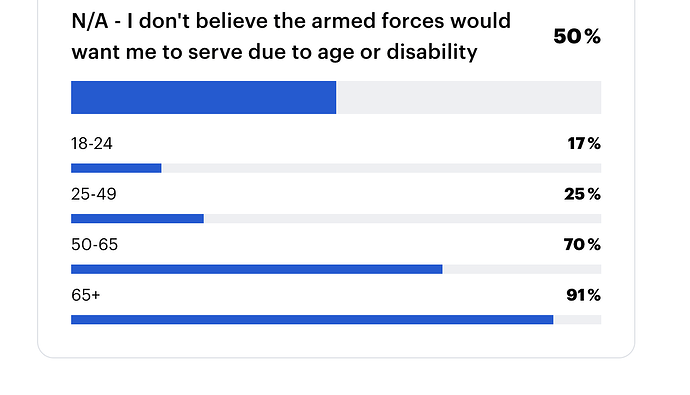Click the 50-65 age group label
The height and width of the screenshot is (395, 690).
(95, 245)
